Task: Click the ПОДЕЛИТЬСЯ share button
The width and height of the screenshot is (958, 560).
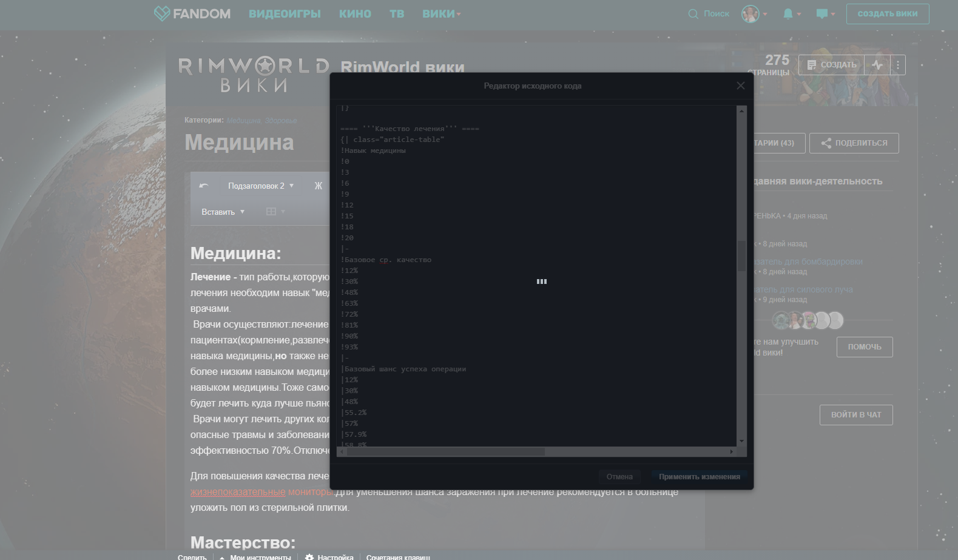Action: coord(854,143)
